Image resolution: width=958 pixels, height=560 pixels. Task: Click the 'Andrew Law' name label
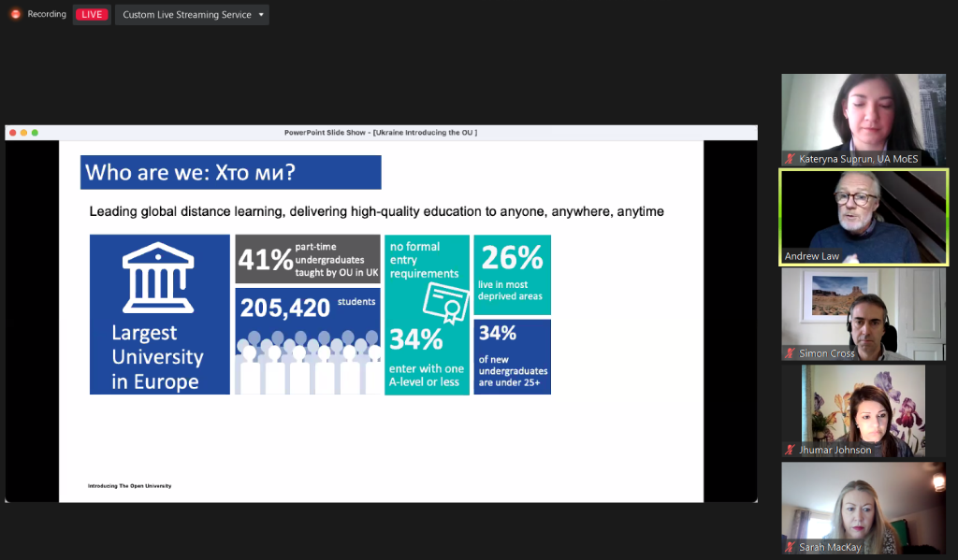click(x=812, y=256)
